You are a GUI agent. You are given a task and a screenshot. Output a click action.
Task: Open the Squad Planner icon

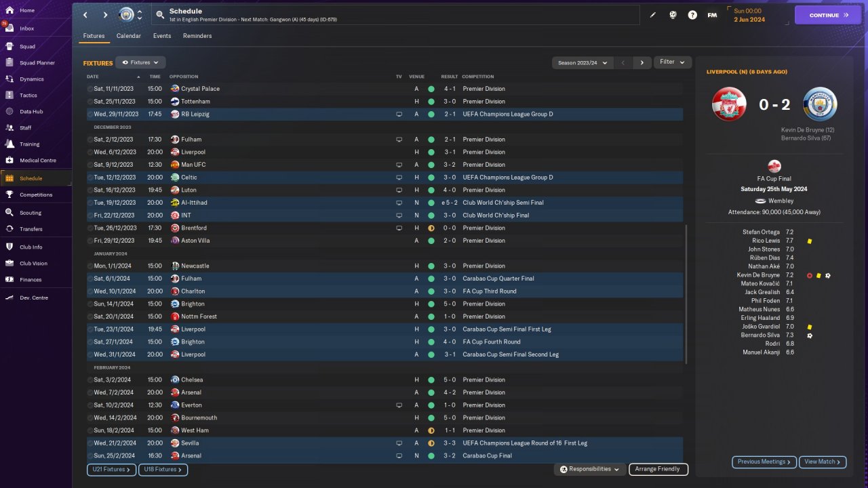9,63
